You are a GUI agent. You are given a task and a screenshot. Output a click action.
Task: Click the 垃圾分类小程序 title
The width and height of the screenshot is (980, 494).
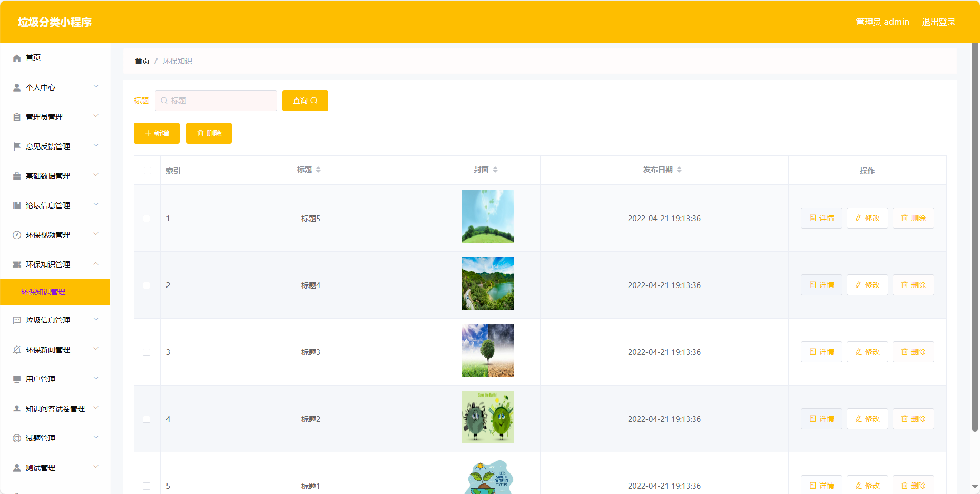pos(55,22)
